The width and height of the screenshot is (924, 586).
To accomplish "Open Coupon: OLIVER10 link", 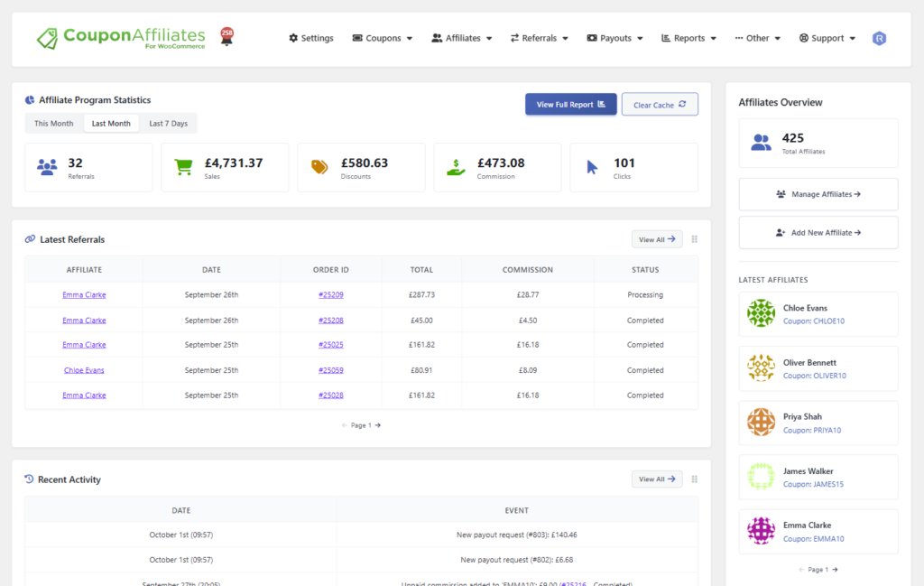I will point(815,376).
